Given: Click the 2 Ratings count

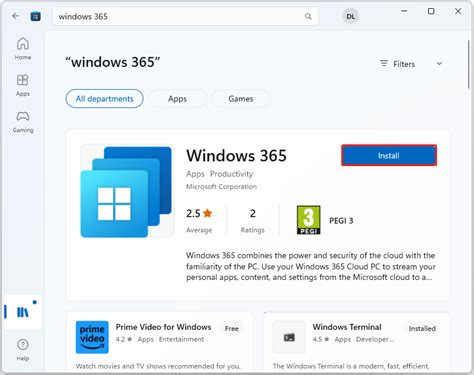Looking at the screenshot, I should coord(253,220).
